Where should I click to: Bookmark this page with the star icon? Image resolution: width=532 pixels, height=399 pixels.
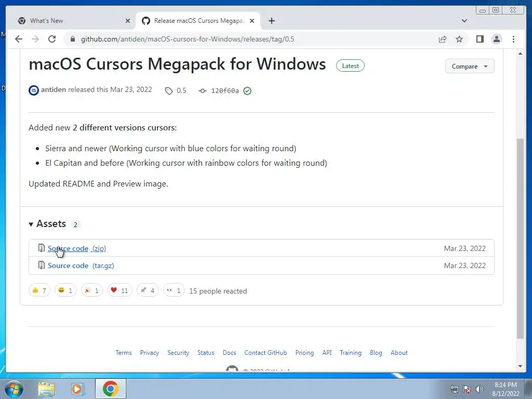click(459, 39)
